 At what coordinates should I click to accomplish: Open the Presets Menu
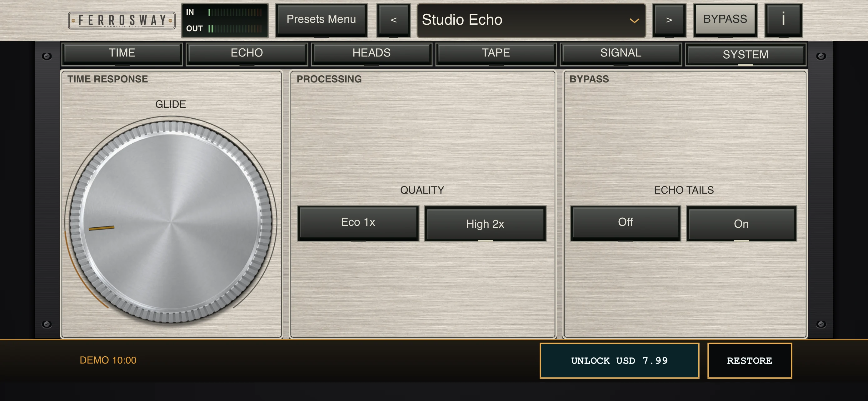(x=321, y=20)
